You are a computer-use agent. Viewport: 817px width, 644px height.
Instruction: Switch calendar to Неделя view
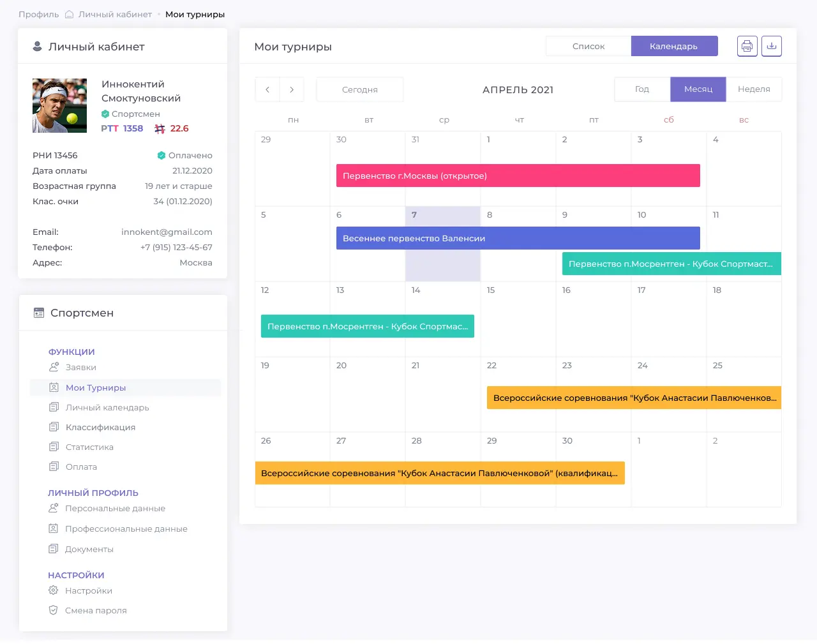pos(754,89)
